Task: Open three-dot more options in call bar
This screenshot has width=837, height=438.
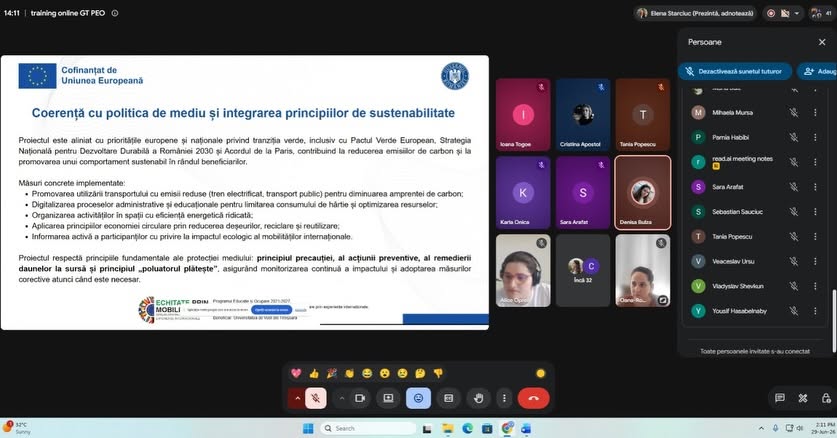Action: coord(504,398)
